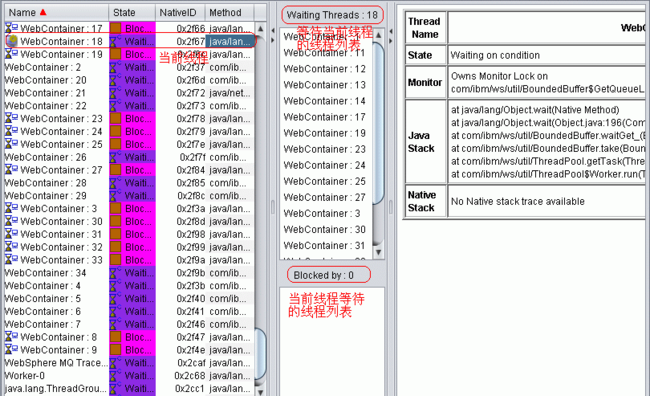
Task: Click the hourglass icon beside WebContainer : 24
Action: 11,131
